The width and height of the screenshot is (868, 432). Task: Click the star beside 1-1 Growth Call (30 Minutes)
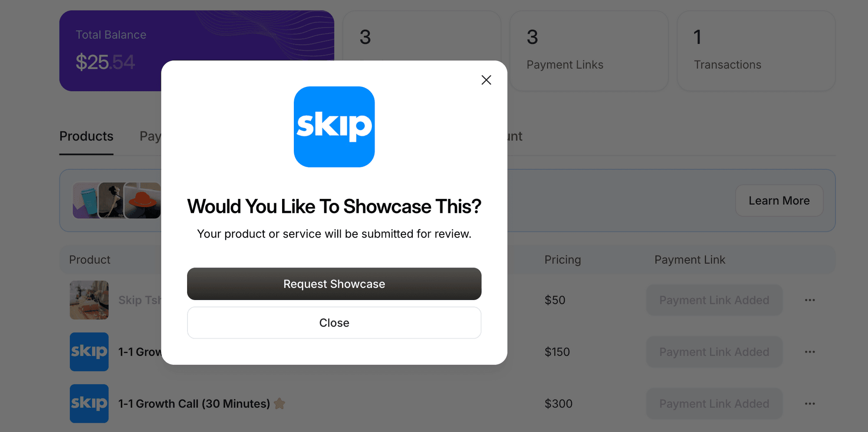click(279, 404)
